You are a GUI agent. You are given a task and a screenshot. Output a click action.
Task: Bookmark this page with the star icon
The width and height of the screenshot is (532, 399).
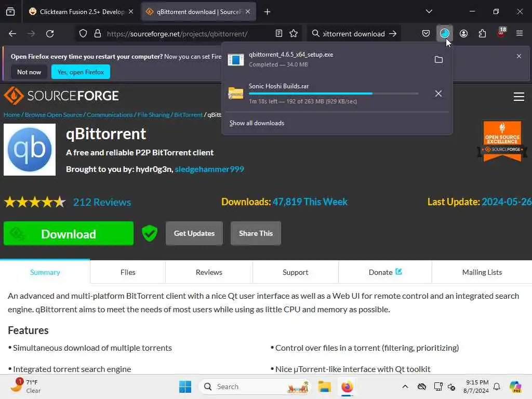click(x=294, y=34)
